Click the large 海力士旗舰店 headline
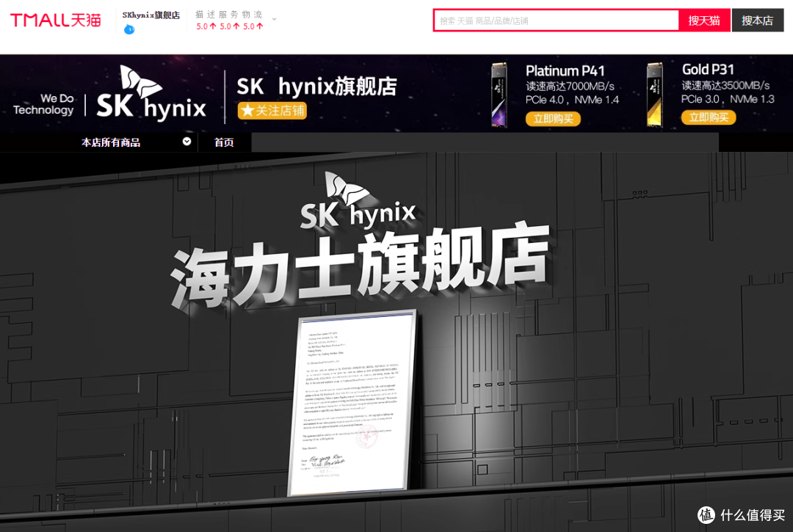Image resolution: width=793 pixels, height=532 pixels. (x=360, y=265)
